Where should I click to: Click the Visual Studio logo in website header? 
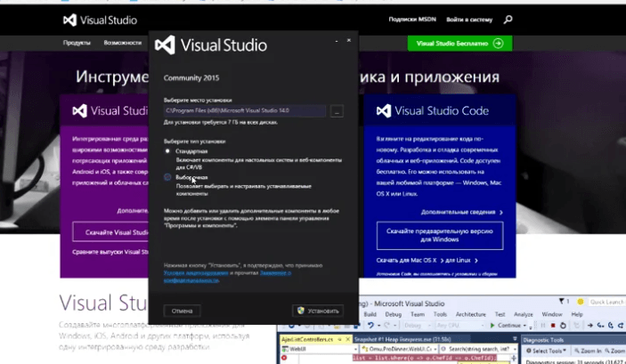(101, 20)
